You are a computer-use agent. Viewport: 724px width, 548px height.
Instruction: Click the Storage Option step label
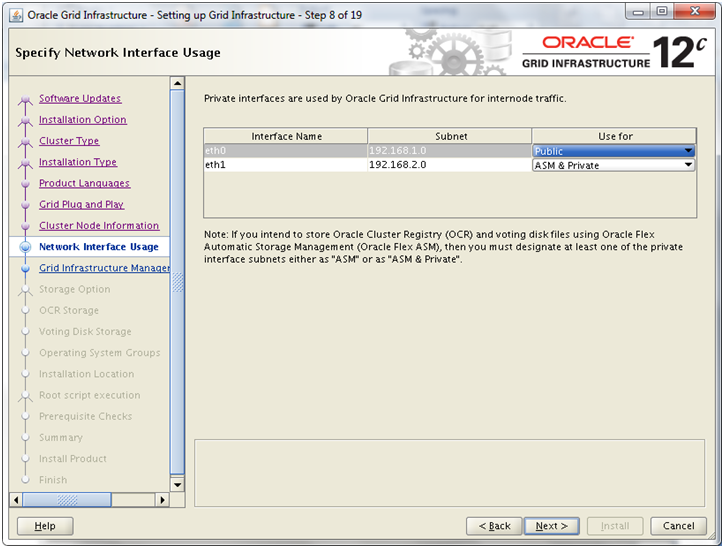click(75, 289)
